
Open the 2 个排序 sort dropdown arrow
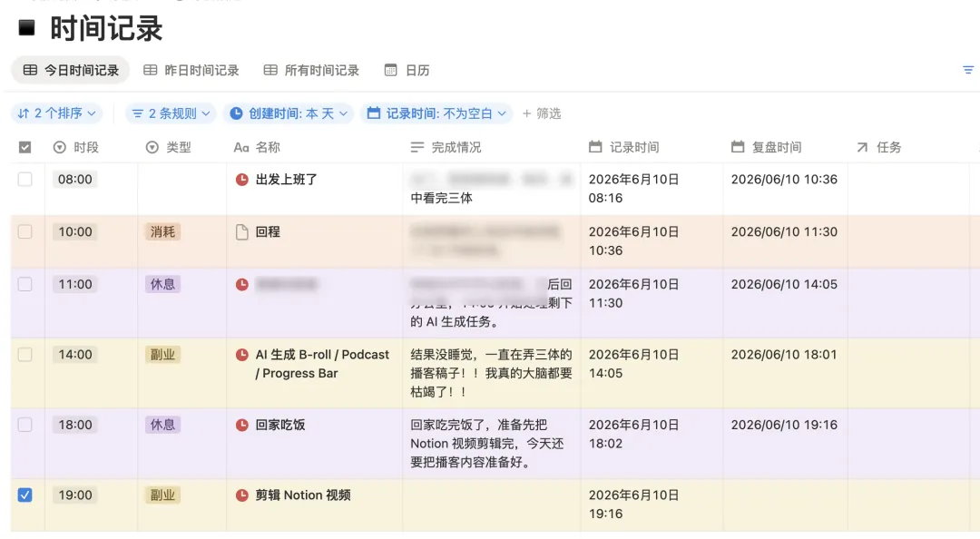point(92,113)
